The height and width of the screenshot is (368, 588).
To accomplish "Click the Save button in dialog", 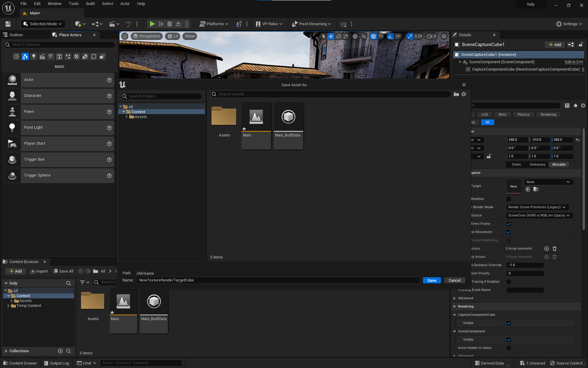I will point(432,281).
